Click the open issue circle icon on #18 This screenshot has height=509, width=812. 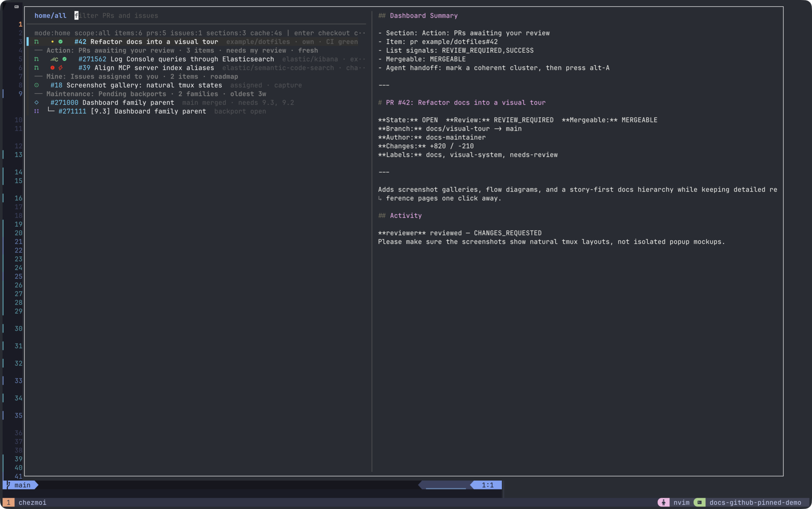coord(37,85)
